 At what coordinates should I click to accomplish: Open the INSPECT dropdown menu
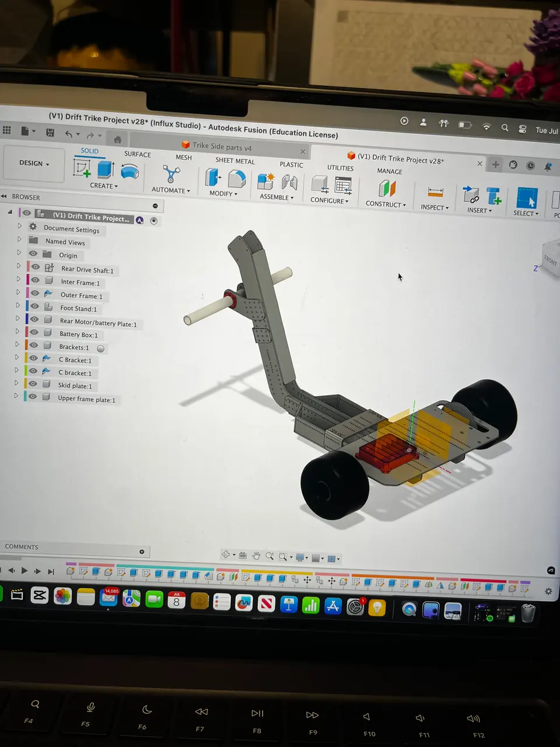[435, 207]
